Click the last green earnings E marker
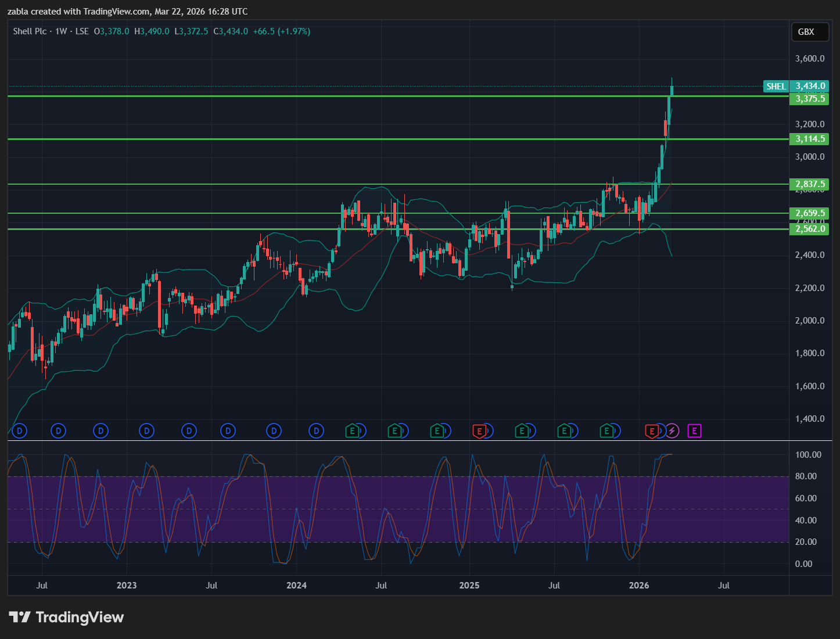This screenshot has height=639, width=840. (x=606, y=431)
